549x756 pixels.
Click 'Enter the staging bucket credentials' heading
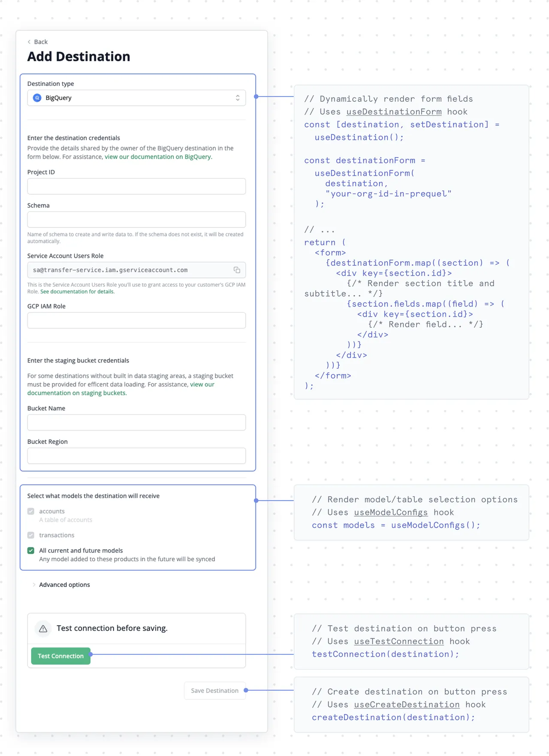tap(78, 361)
